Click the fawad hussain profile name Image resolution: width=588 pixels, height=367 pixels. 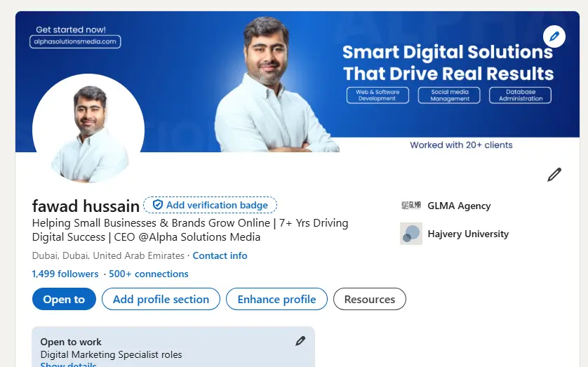(x=86, y=206)
